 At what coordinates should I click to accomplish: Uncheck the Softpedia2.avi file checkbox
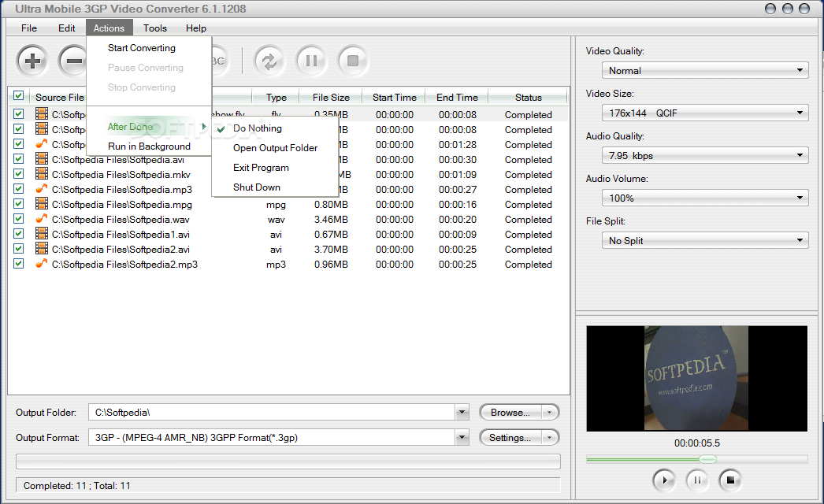19,249
